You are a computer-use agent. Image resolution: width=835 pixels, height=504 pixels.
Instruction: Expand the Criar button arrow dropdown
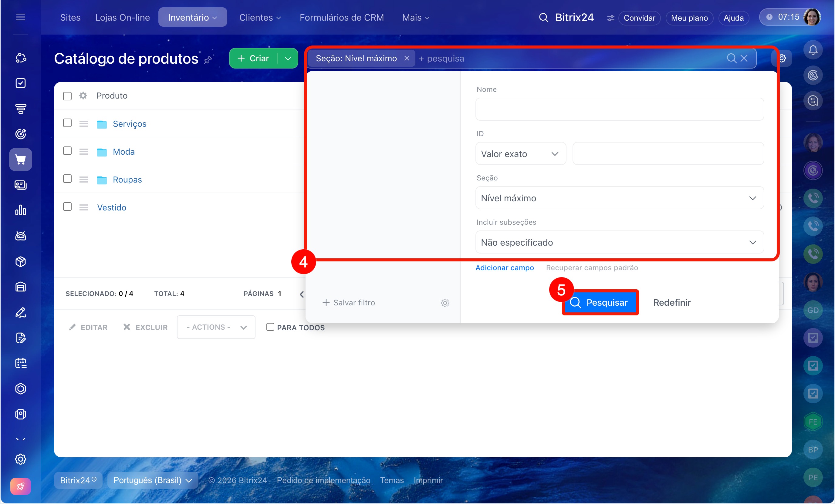tap(288, 58)
